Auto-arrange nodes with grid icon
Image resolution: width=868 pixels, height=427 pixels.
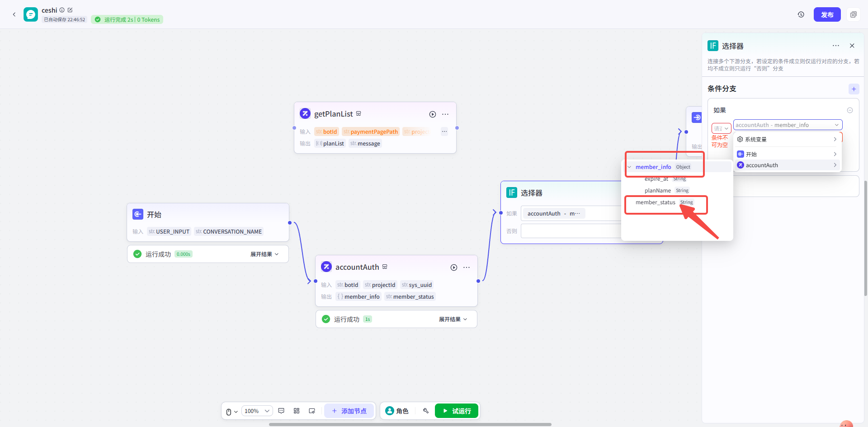pyautogui.click(x=297, y=411)
